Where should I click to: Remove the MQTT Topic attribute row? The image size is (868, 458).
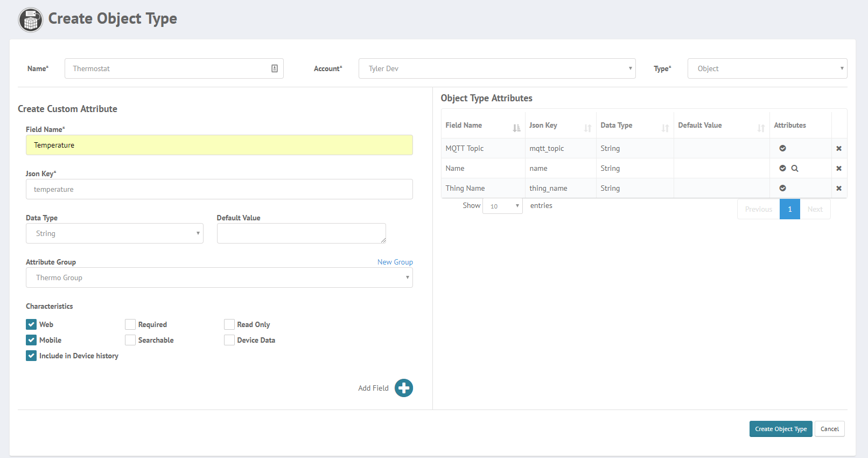click(x=838, y=148)
